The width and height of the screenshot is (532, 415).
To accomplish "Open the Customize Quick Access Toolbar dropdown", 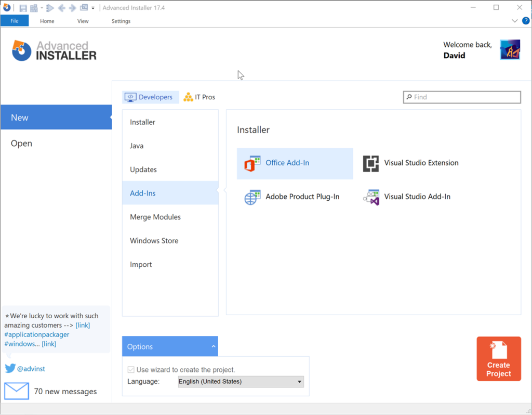I will pos(93,8).
